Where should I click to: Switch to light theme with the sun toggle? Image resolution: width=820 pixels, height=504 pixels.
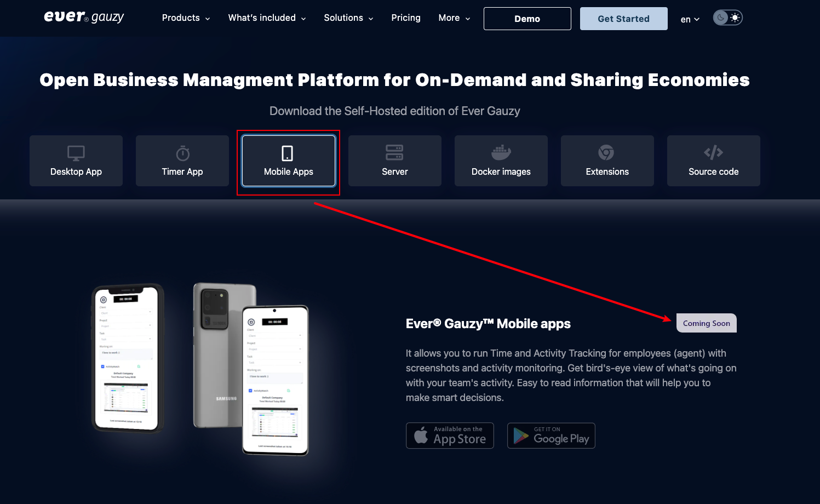(x=734, y=17)
